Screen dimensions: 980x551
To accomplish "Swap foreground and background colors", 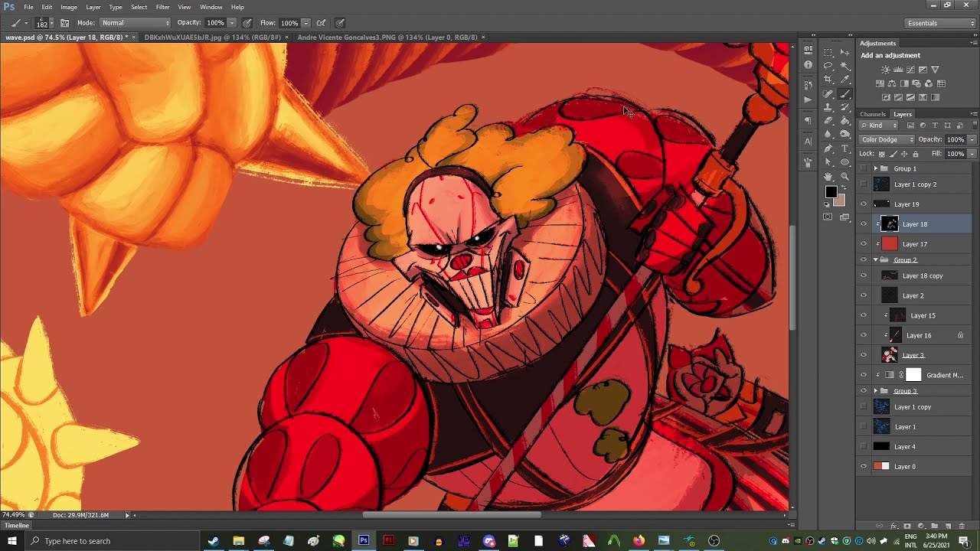I will tap(843, 186).
